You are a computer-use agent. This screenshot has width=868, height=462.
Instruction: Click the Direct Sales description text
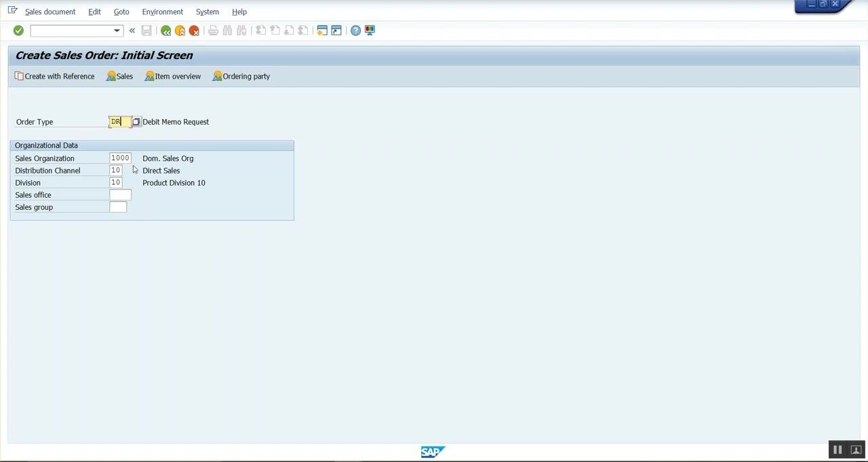(x=161, y=171)
